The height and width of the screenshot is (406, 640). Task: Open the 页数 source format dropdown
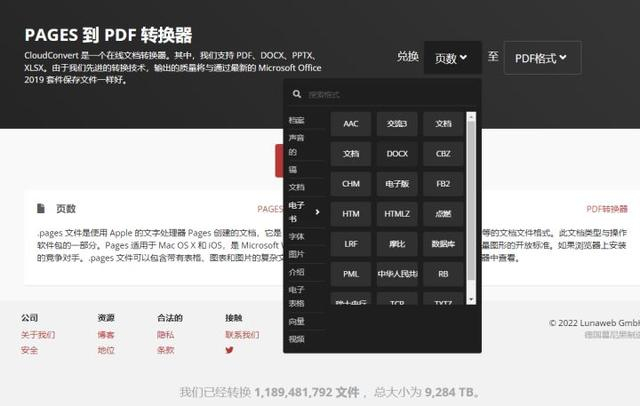point(452,58)
